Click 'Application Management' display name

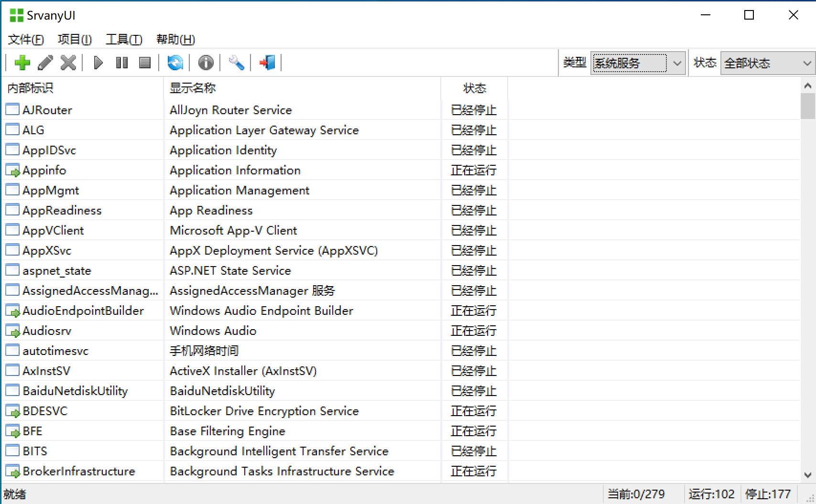coord(239,190)
